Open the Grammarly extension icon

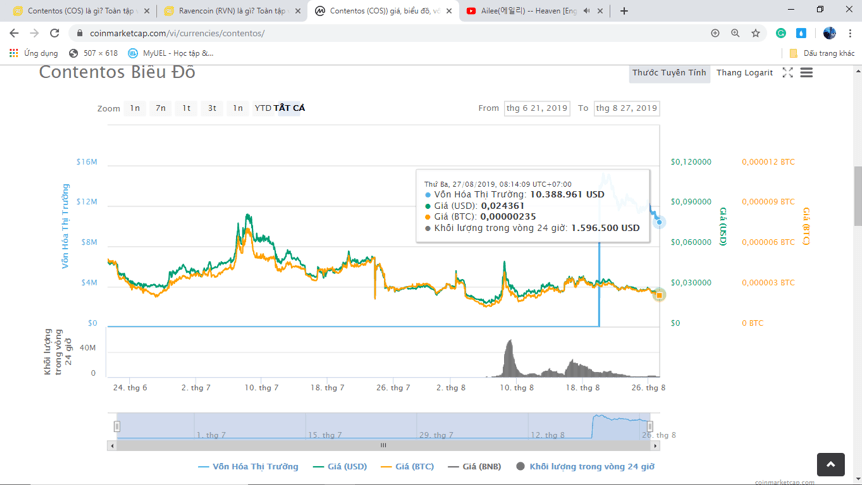tap(781, 33)
